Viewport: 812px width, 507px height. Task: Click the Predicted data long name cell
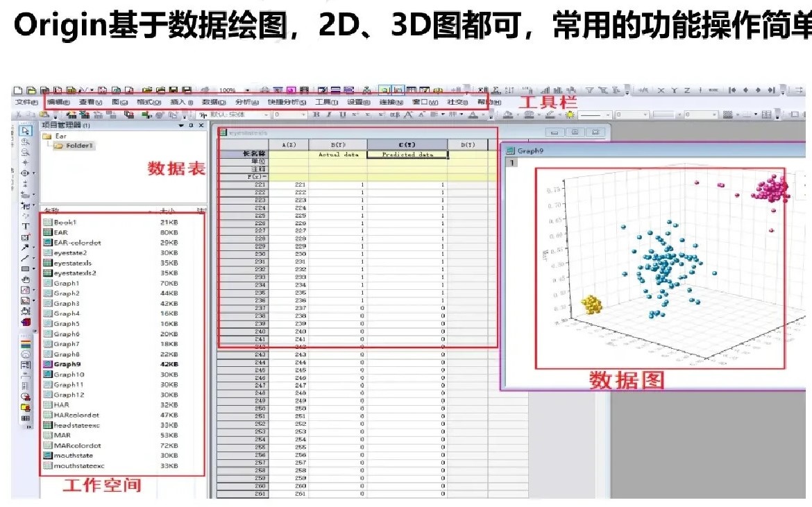(x=407, y=154)
